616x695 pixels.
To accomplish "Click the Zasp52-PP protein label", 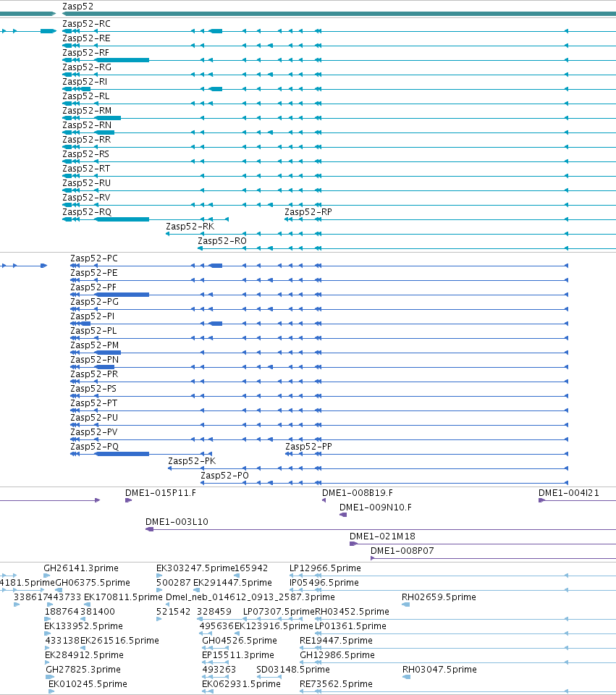I will pos(309,447).
